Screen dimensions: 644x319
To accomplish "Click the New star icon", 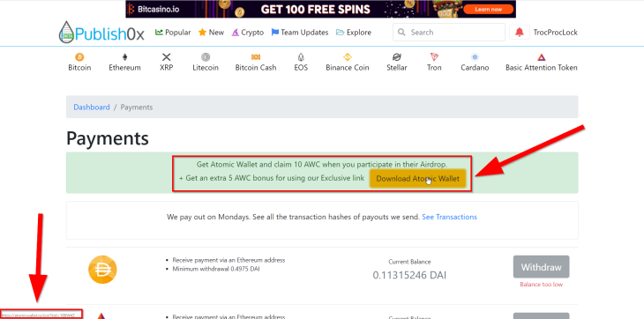I will pyautogui.click(x=203, y=32).
